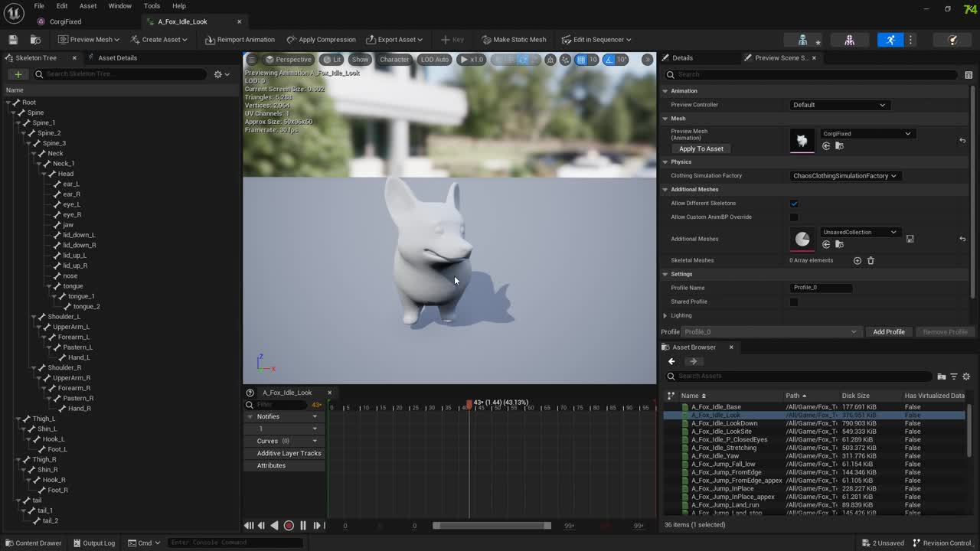Add element to Skeletal Meshes array
980x551 pixels.
coord(857,260)
